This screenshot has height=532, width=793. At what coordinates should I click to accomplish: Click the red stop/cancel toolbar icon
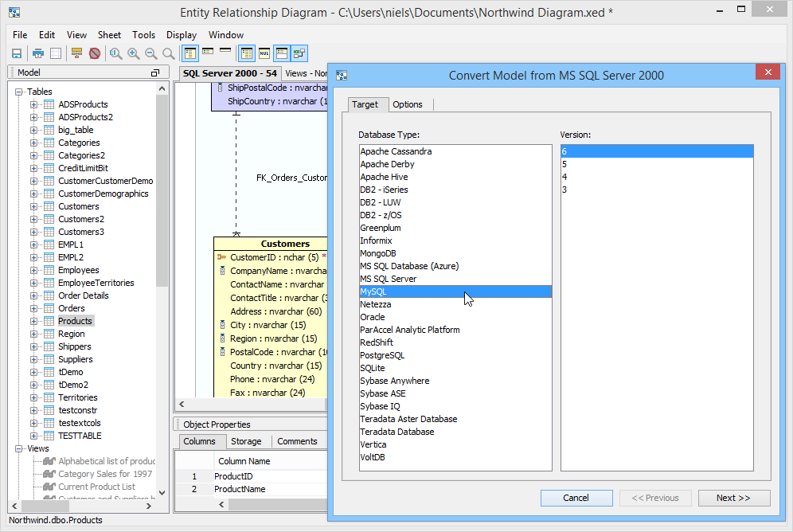pyautogui.click(x=95, y=53)
